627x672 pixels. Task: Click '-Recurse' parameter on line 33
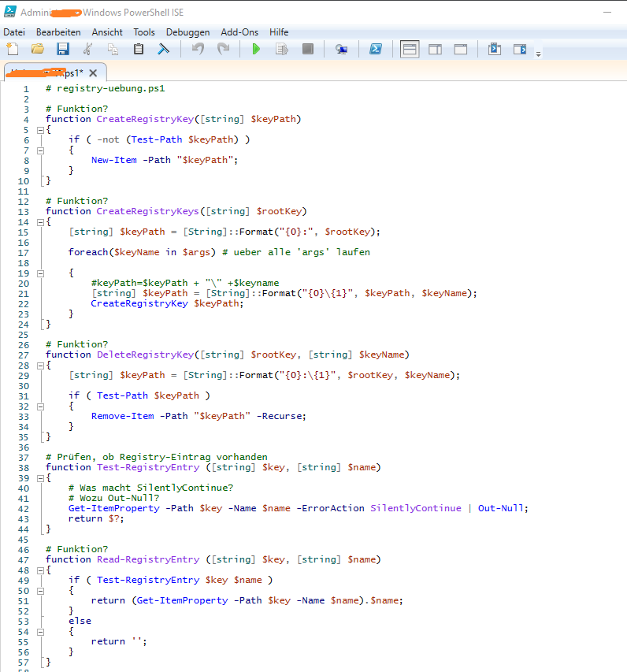280,416
